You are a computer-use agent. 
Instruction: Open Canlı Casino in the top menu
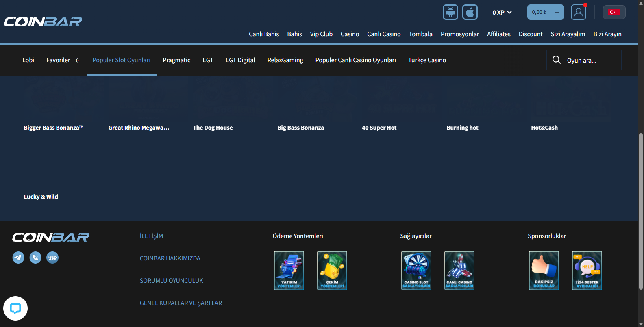[384, 34]
